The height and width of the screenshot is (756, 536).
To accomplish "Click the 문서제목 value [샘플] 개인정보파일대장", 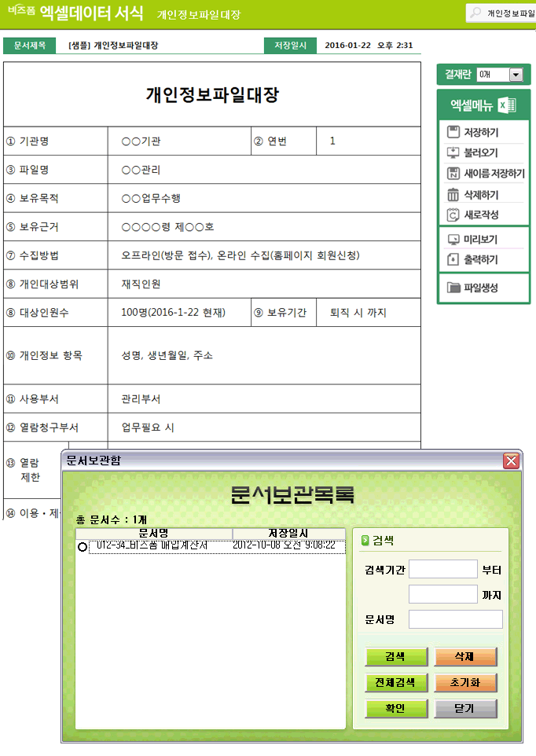I will (x=113, y=46).
